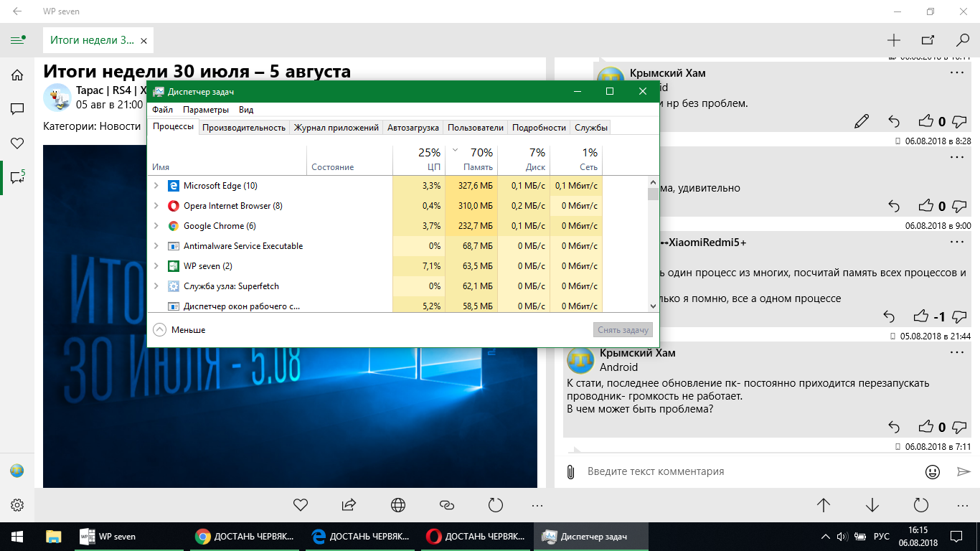Close the 'Итоги недели 3...' tab
980x551 pixels.
(144, 41)
